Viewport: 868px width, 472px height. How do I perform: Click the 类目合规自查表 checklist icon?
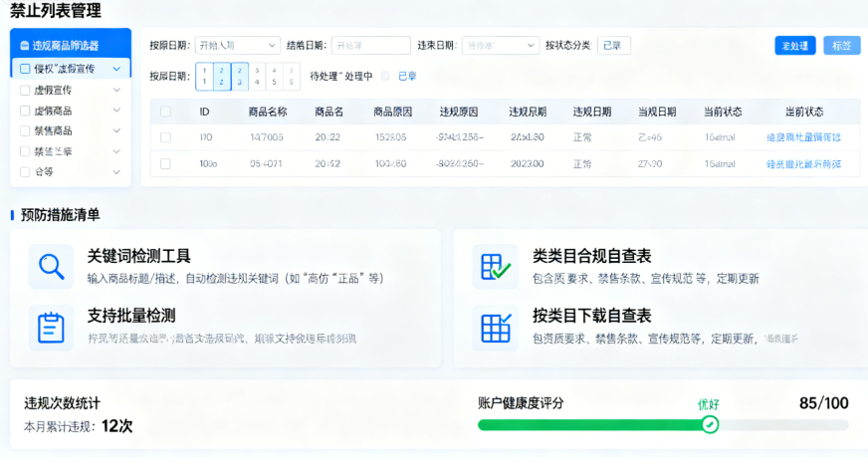pyautogui.click(x=495, y=267)
